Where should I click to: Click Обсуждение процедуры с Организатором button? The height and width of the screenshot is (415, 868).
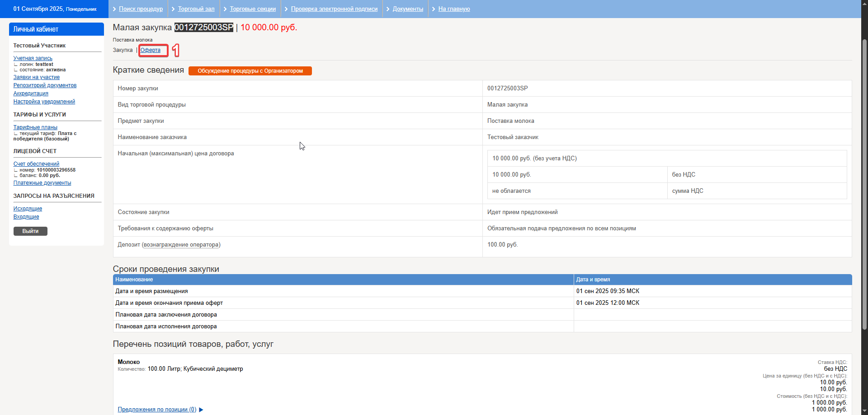pyautogui.click(x=250, y=71)
